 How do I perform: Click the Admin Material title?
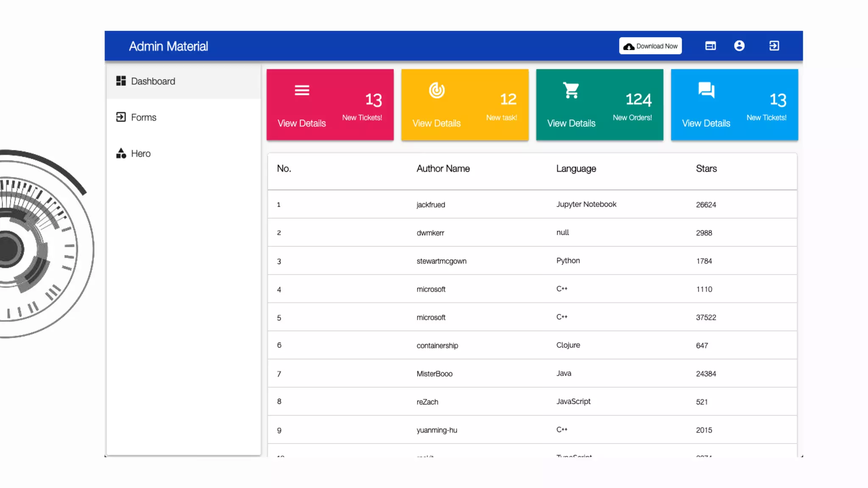coord(168,46)
